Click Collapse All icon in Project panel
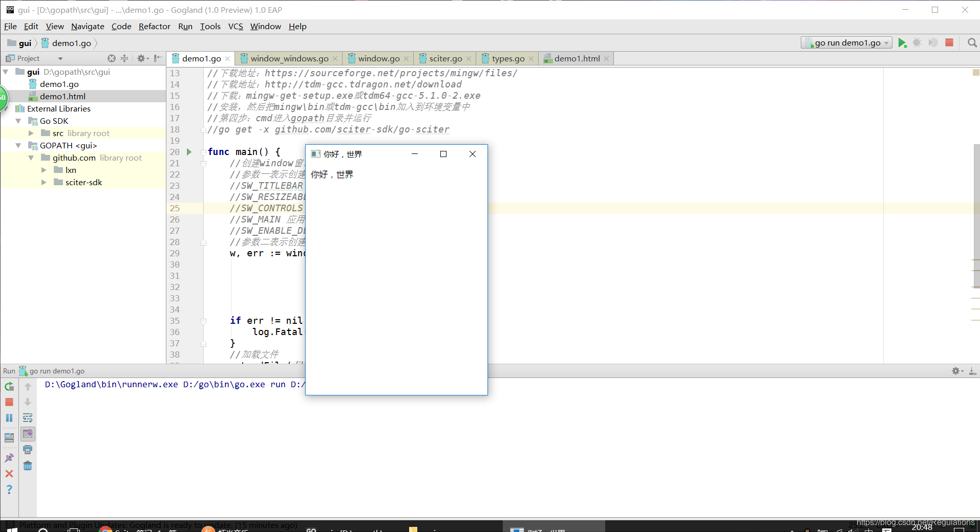 pos(124,58)
